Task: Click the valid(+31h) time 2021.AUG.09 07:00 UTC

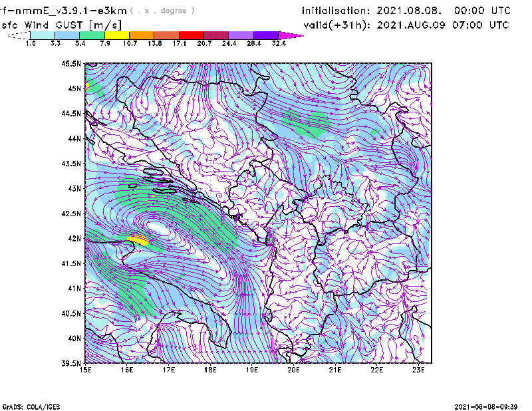Action: [x=443, y=25]
